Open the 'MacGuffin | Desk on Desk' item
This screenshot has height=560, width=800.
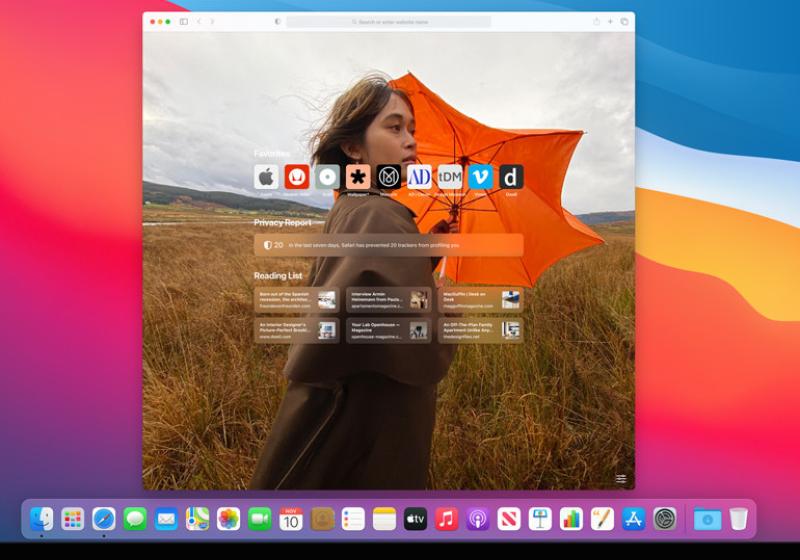[x=481, y=300]
